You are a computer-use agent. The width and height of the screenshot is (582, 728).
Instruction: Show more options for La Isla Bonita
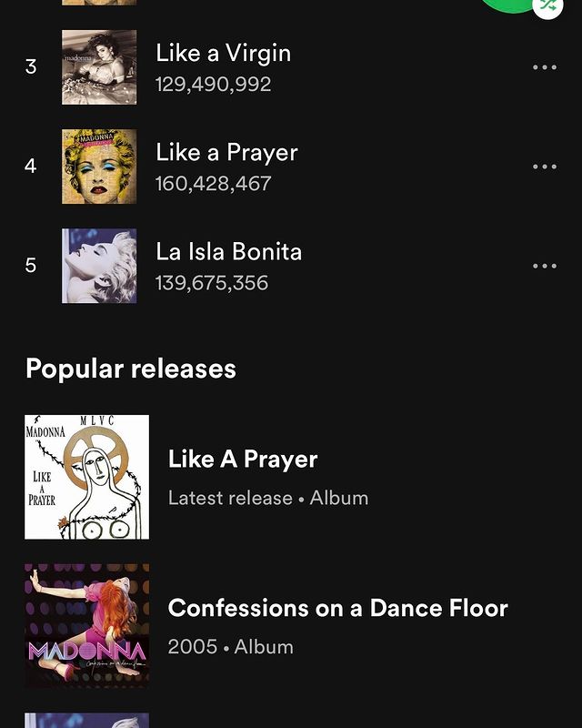[544, 266]
